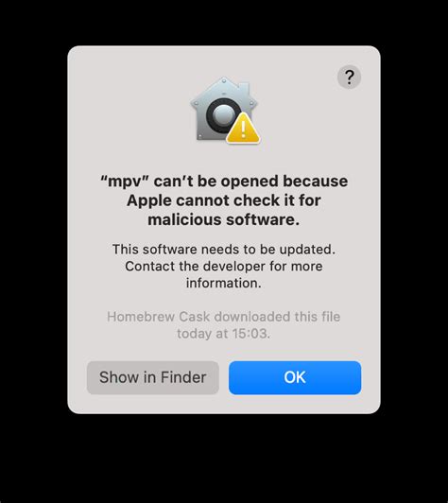
Task: Click empty dialog area below the buttons
Action: coord(224,405)
